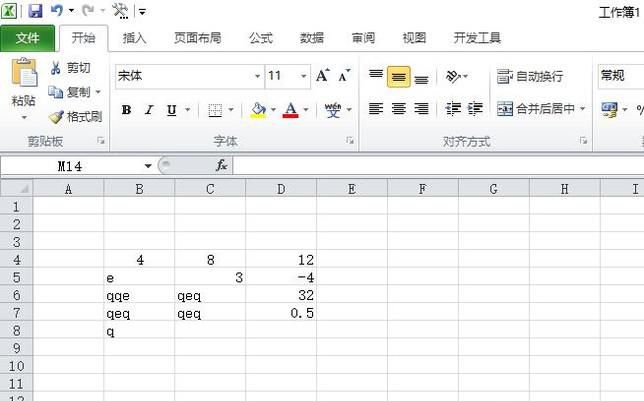
Task: Apply the yellow fill color bucket
Action: coord(258,110)
